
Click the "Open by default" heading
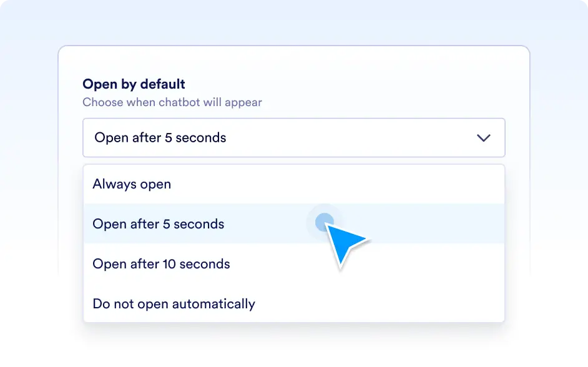click(134, 84)
